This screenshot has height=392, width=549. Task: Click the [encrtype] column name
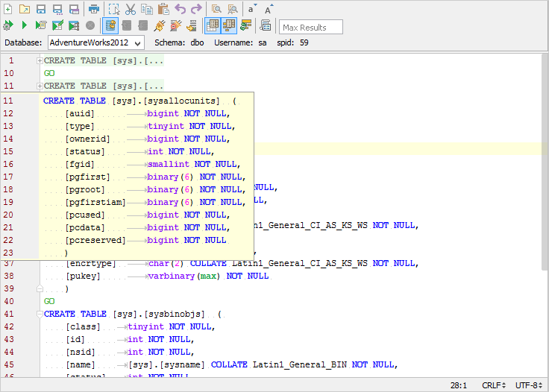click(91, 264)
